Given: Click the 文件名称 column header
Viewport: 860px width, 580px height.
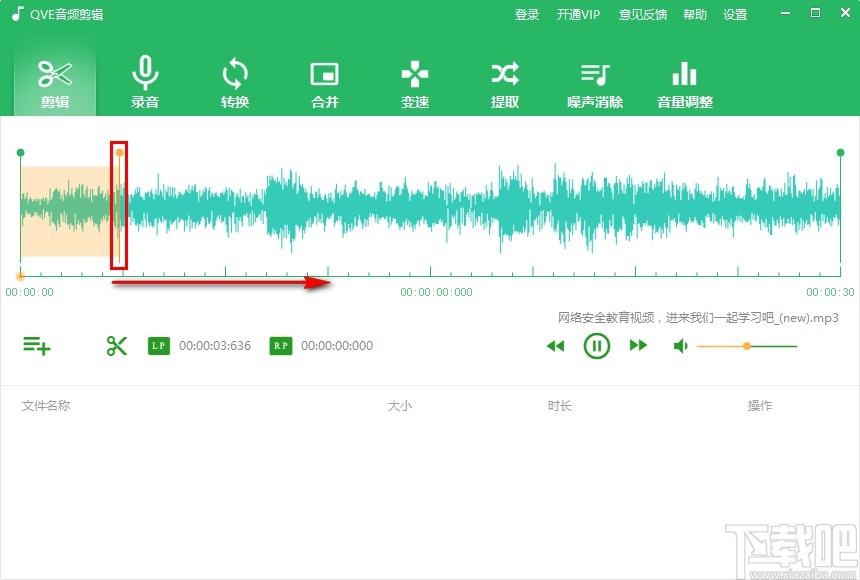Looking at the screenshot, I should click(46, 406).
